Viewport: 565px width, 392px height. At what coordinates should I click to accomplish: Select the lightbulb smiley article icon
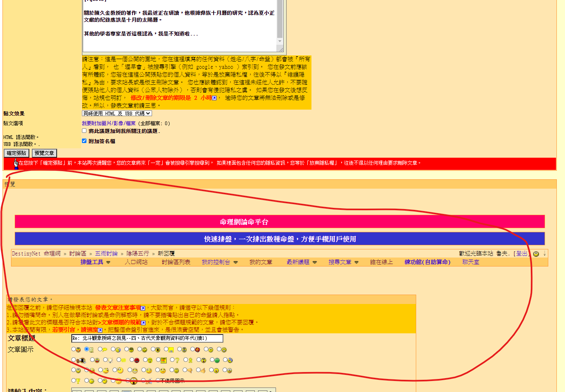(x=105, y=359)
